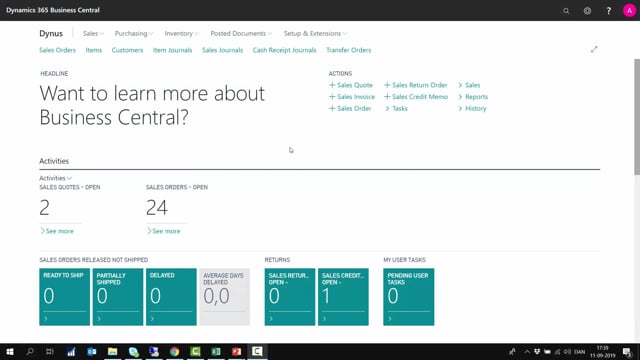This screenshot has width=640, height=360.
Task: Open the user account avatar
Action: (x=629, y=11)
